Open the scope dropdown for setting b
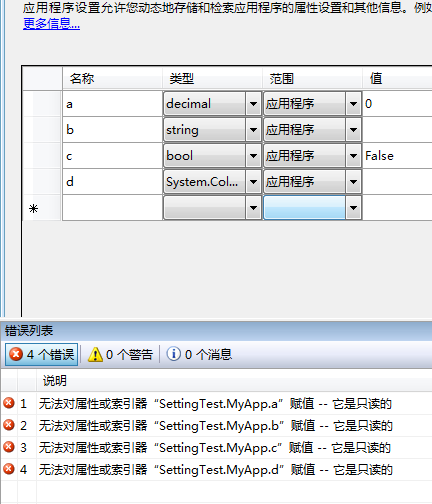Viewport: 432px width, 504px height. (x=353, y=130)
